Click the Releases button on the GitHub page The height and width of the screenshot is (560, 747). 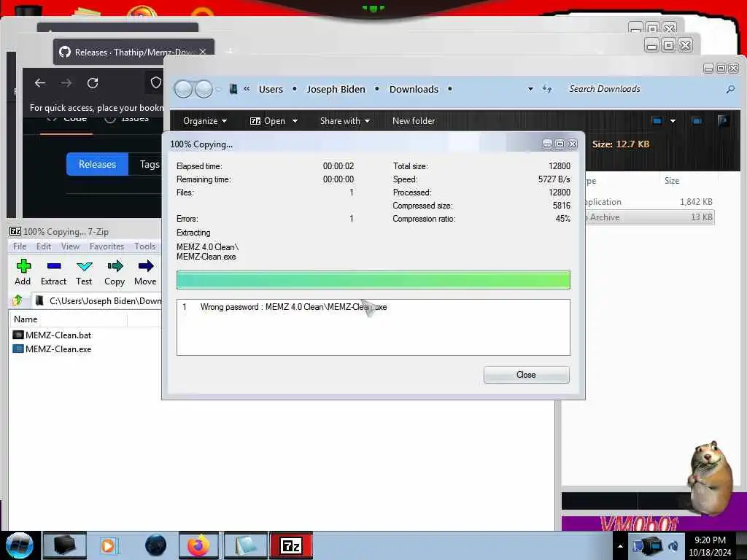97,164
